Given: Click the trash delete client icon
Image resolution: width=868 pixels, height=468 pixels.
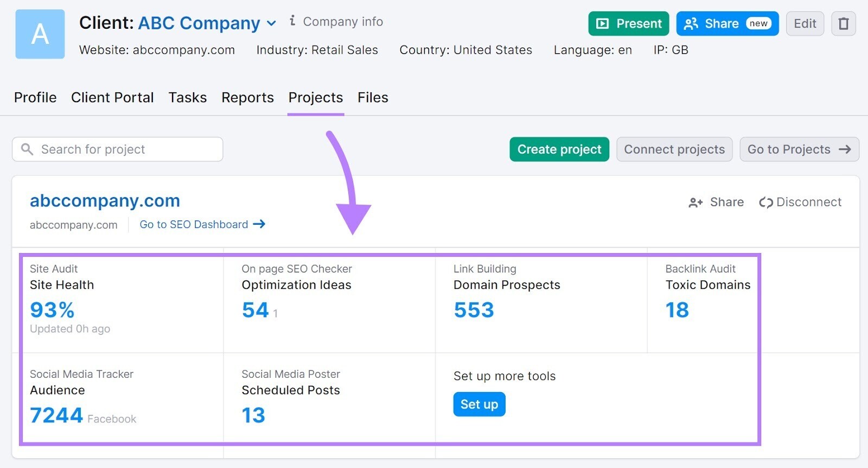Looking at the screenshot, I should click(843, 24).
